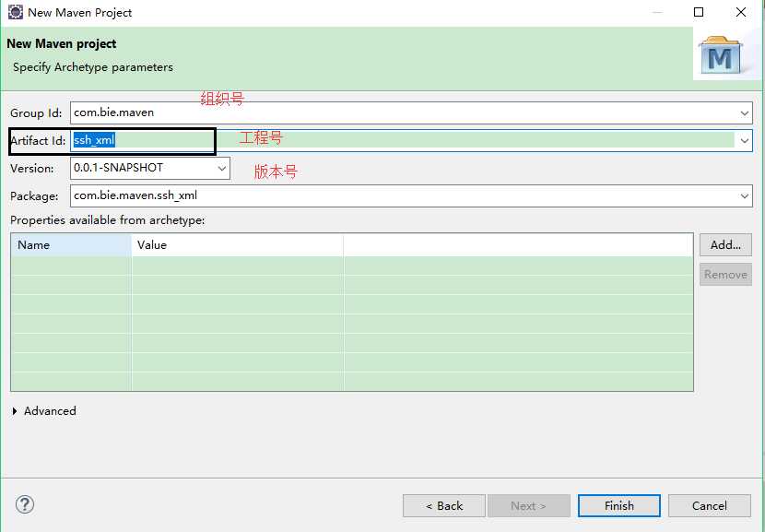
Task: Click the Eclipse icon in the title bar
Action: 15,12
